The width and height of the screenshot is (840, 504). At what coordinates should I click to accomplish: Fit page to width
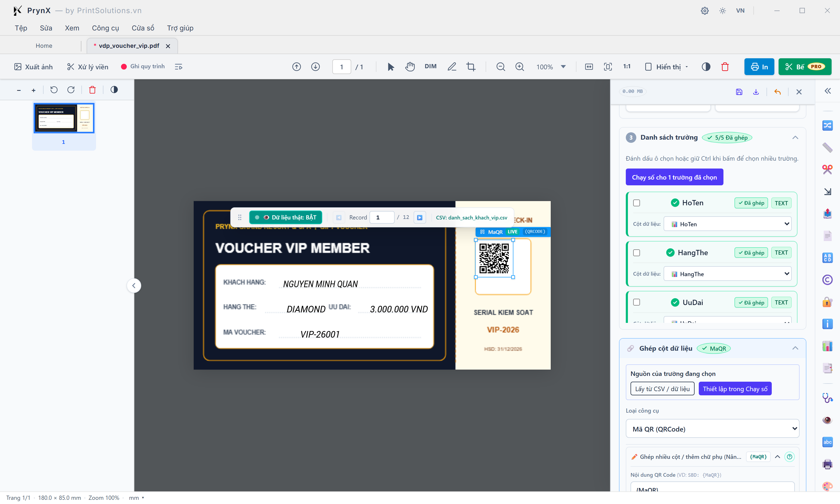point(589,67)
